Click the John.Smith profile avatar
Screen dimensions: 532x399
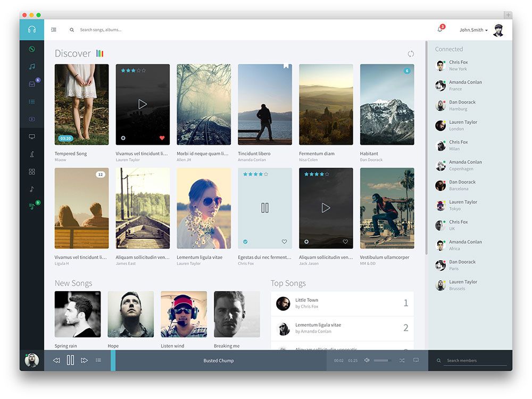[x=498, y=30]
